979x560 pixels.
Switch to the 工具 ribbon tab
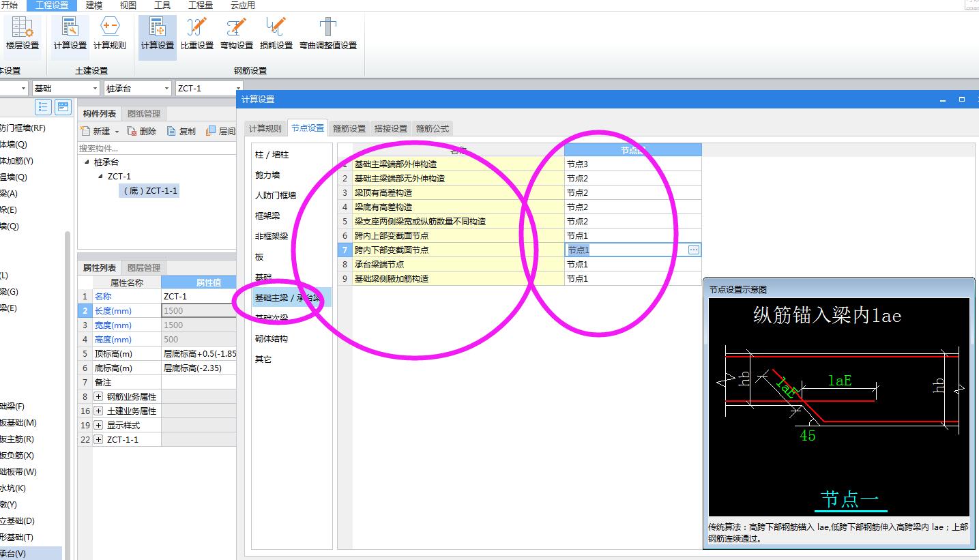[162, 5]
